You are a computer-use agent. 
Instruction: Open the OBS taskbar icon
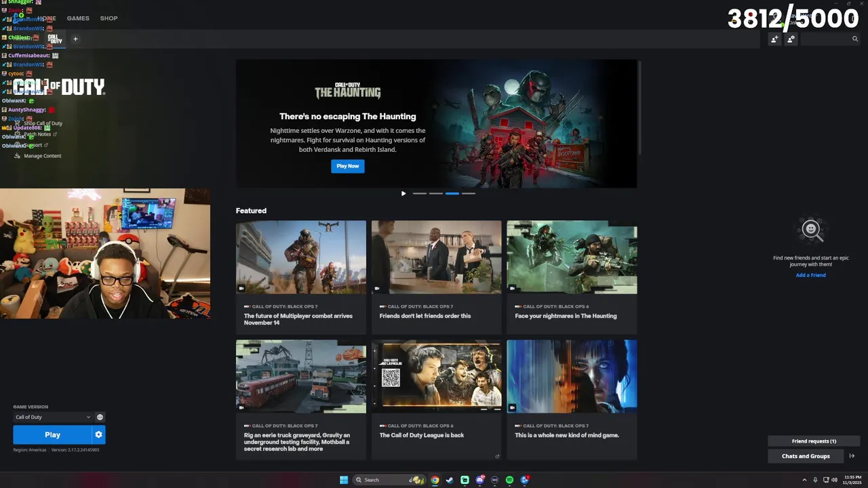pyautogui.click(x=494, y=480)
